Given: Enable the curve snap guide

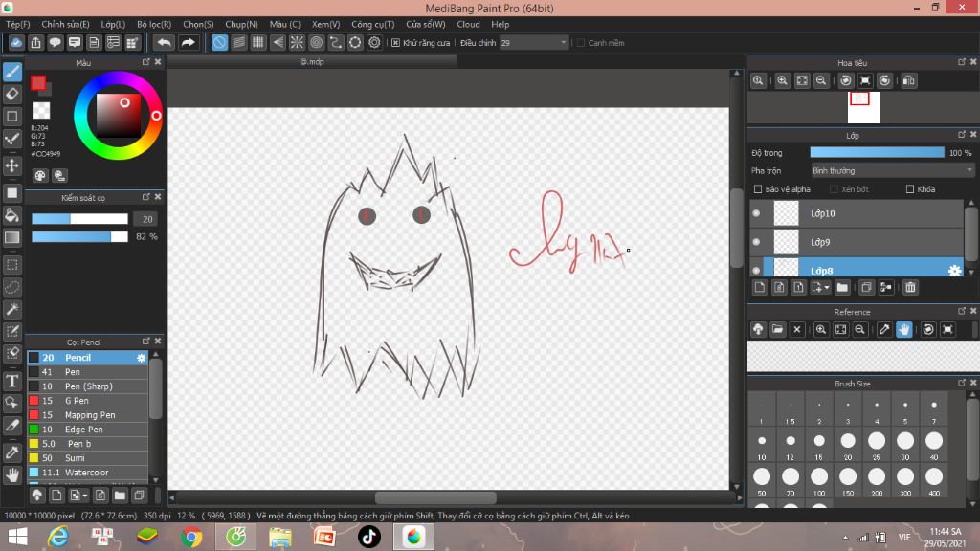Looking at the screenshot, I should point(336,42).
